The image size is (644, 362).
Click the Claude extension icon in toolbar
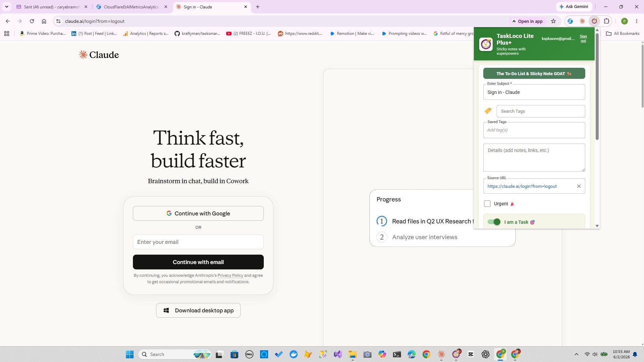582,21
